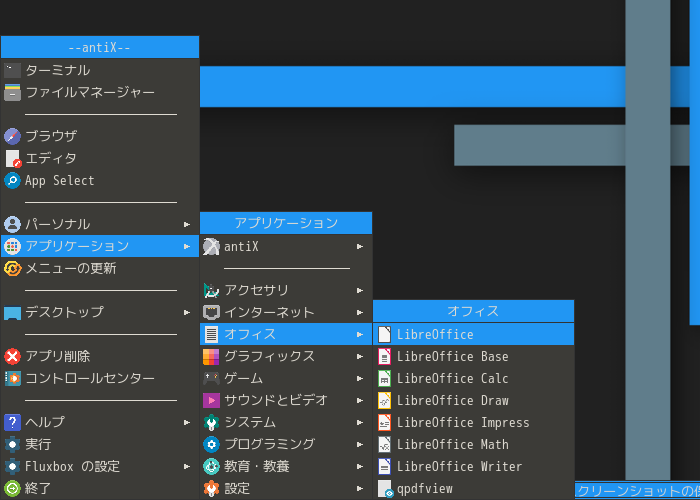
Task: Click the terminal icon beside ターミナル
Action: point(12,70)
